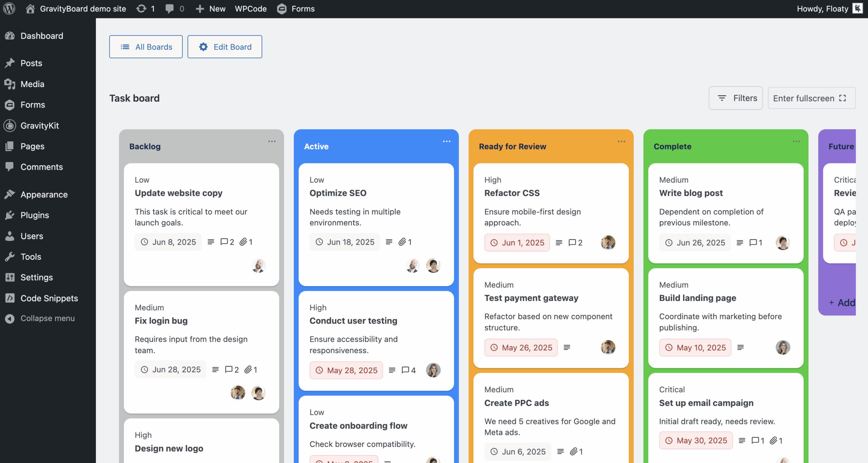
Task: Go to Dashboard in the sidebar
Action: tap(42, 36)
